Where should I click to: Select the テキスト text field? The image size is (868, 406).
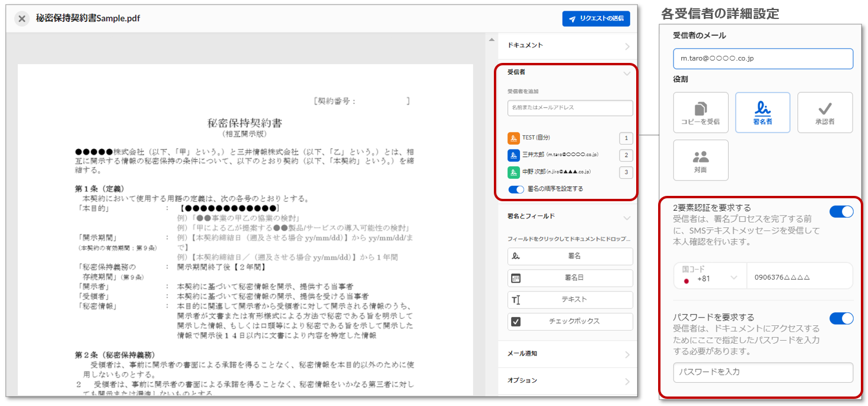tap(570, 300)
